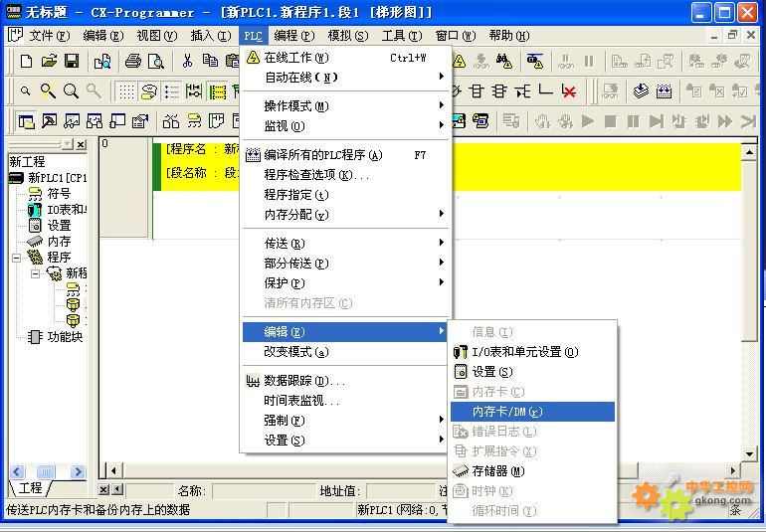
Task: Choose 设置 (S) in the 编辑 submenu
Action: (x=532, y=372)
